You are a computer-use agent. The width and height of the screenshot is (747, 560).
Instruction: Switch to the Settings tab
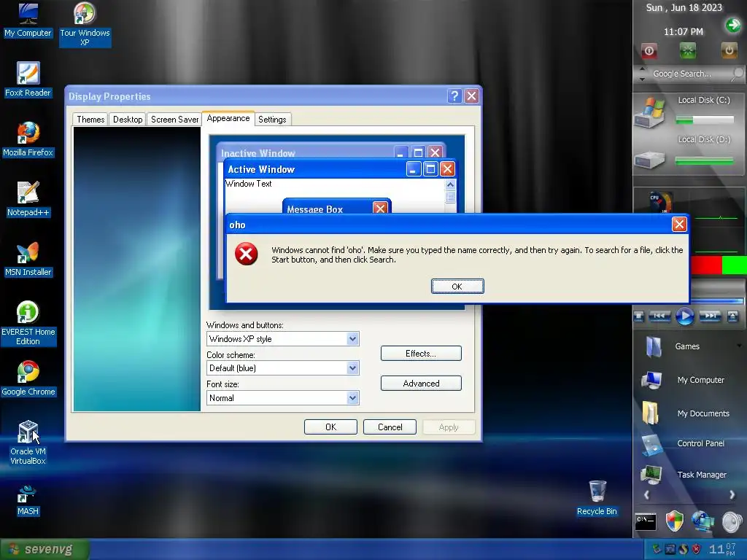click(272, 119)
